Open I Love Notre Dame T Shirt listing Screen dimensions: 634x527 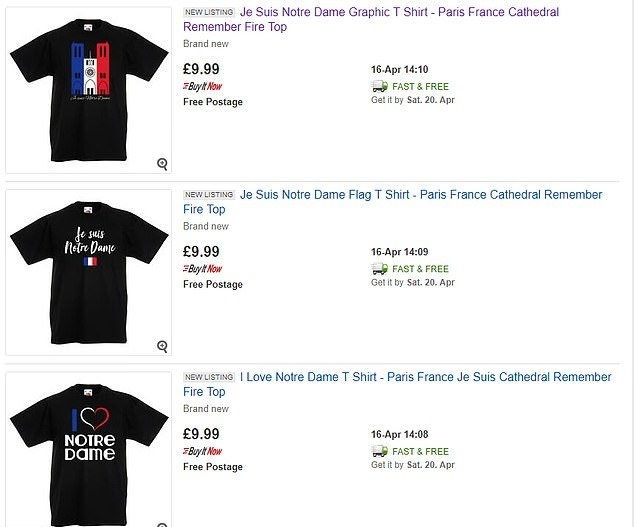(425, 377)
